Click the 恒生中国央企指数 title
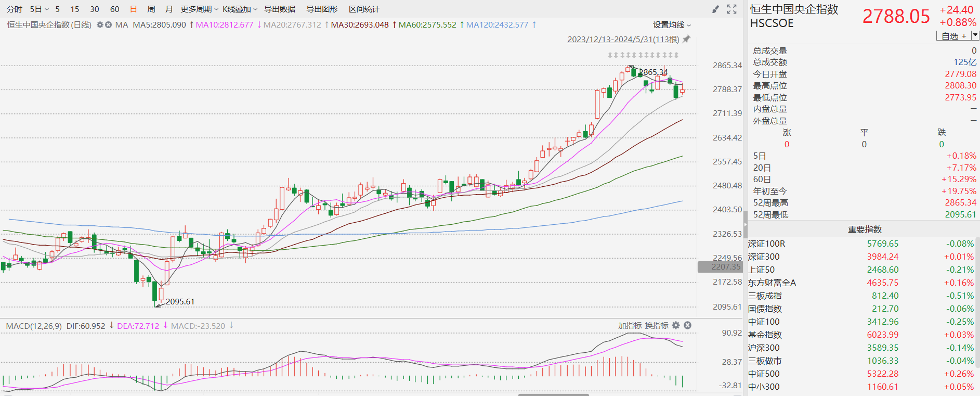Viewport: 980px width, 396px height. click(794, 9)
